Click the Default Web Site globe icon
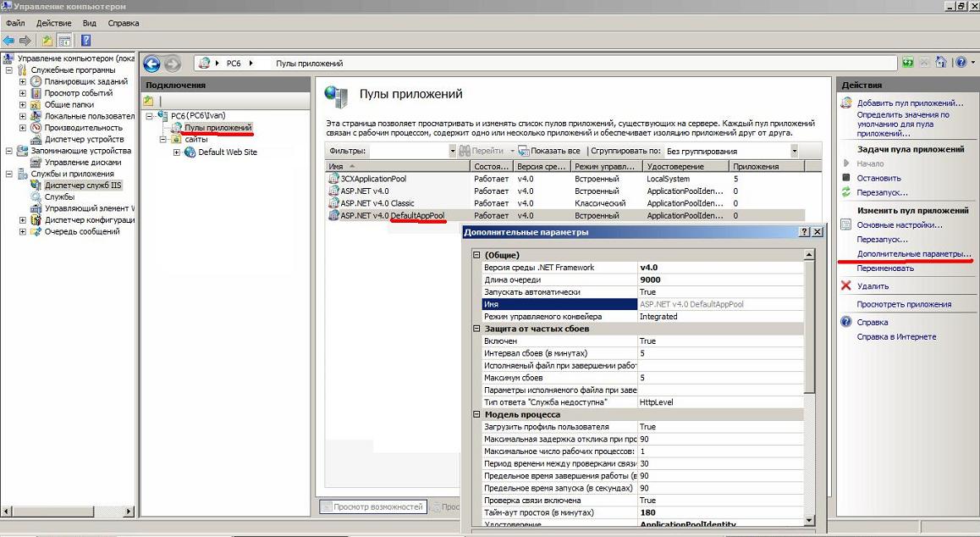980x537 pixels. pos(190,152)
